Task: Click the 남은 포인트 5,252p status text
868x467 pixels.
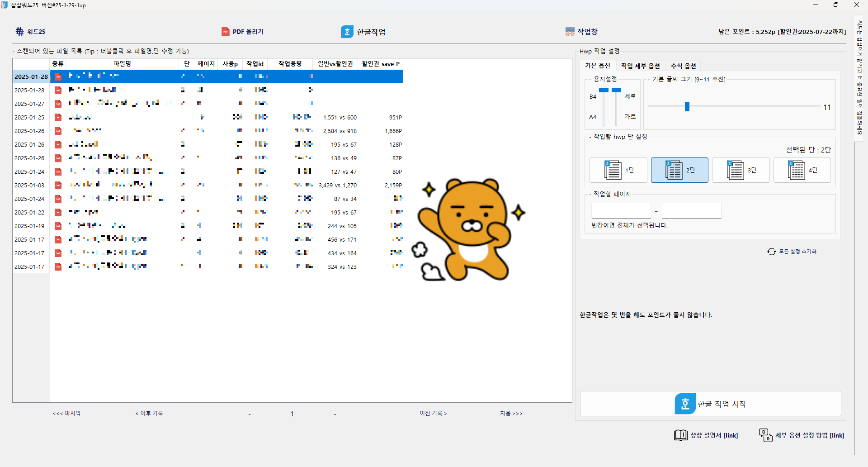Action: (782, 32)
